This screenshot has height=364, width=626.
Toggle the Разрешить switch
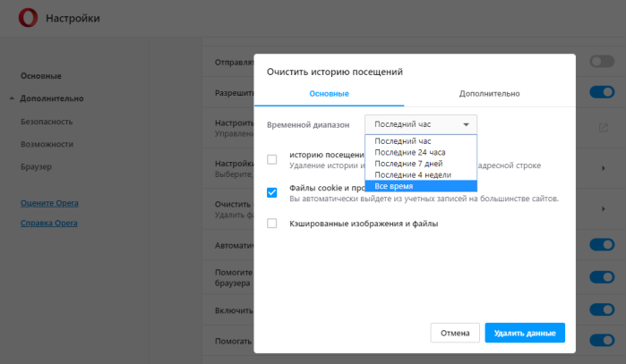coord(602,92)
